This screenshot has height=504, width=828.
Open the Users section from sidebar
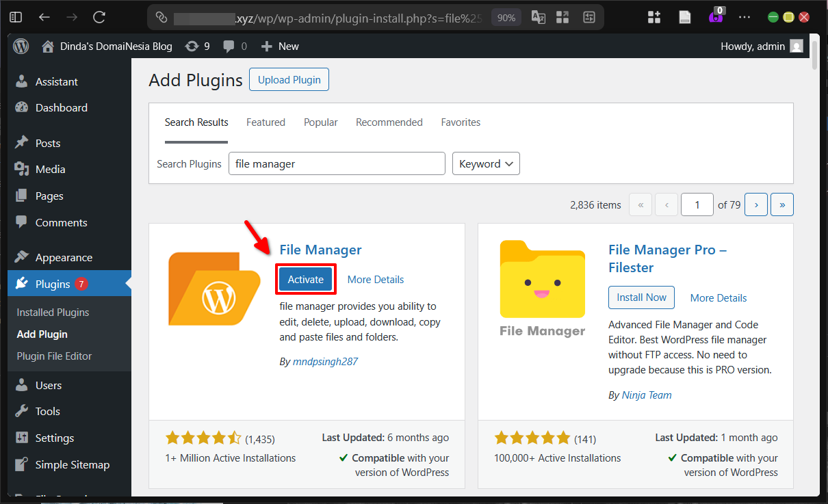(47, 385)
